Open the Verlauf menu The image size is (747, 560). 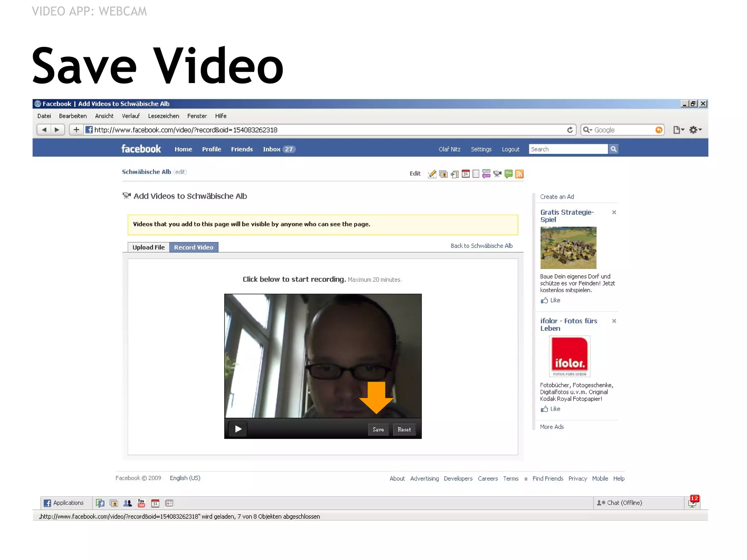point(131,116)
